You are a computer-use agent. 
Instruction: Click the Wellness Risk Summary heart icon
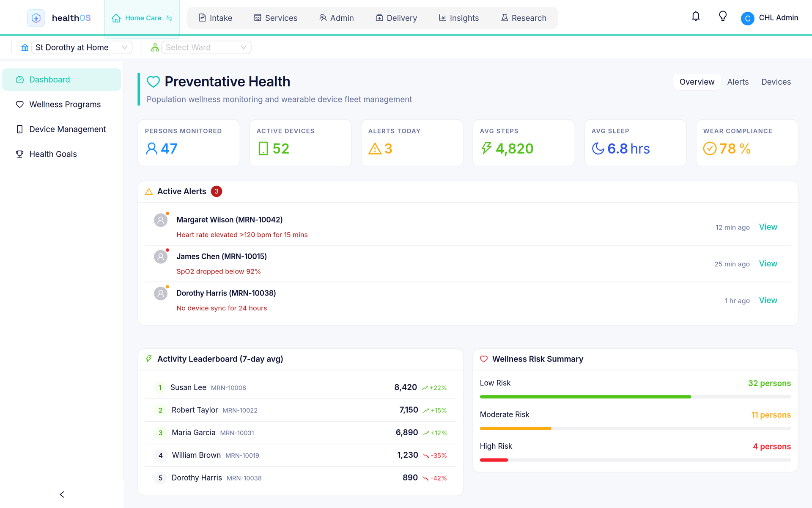point(484,359)
